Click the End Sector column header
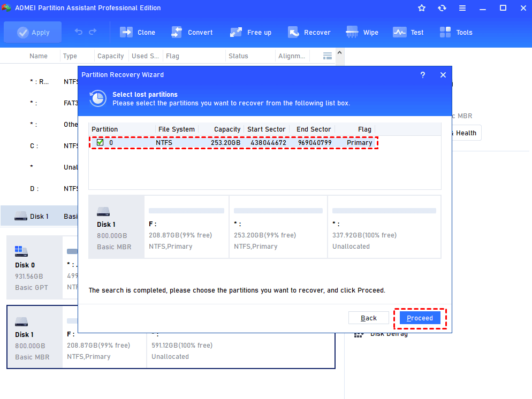 [x=314, y=129]
